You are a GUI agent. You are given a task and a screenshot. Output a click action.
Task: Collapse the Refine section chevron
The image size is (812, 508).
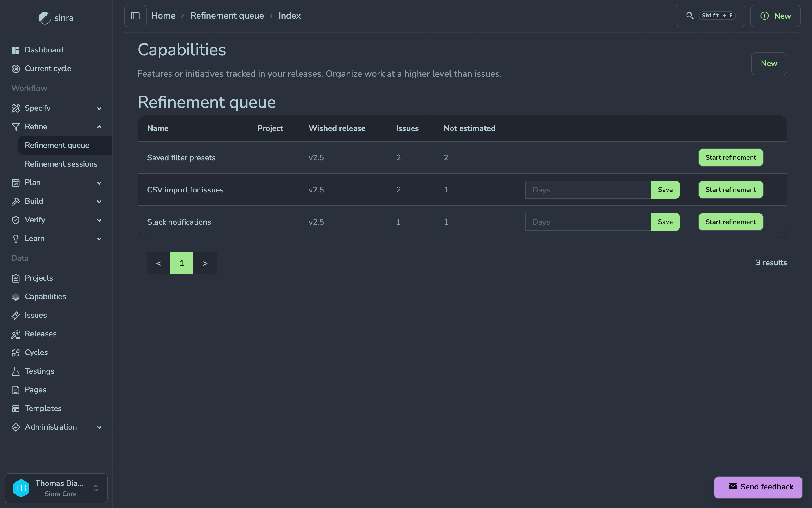click(99, 127)
